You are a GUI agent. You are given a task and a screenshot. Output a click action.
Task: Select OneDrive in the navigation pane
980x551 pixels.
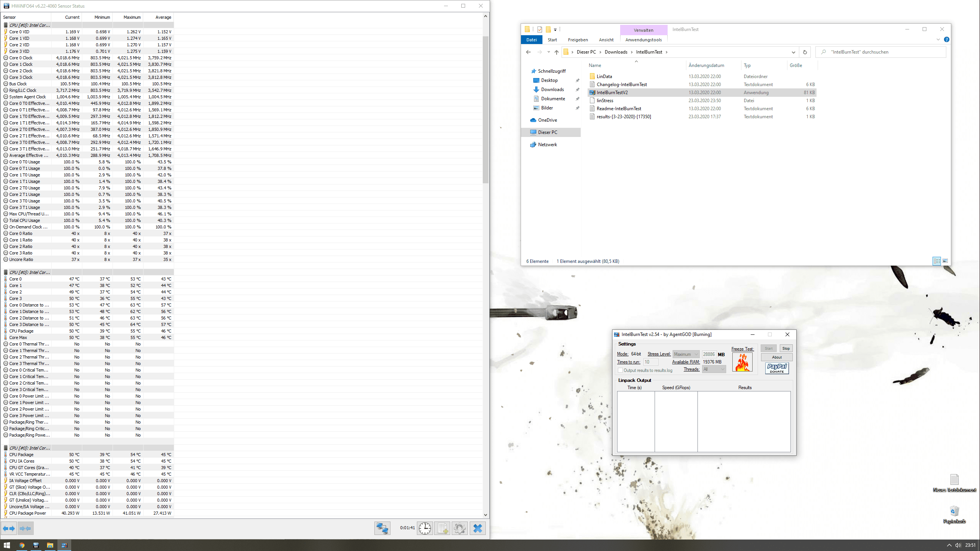[x=547, y=120]
